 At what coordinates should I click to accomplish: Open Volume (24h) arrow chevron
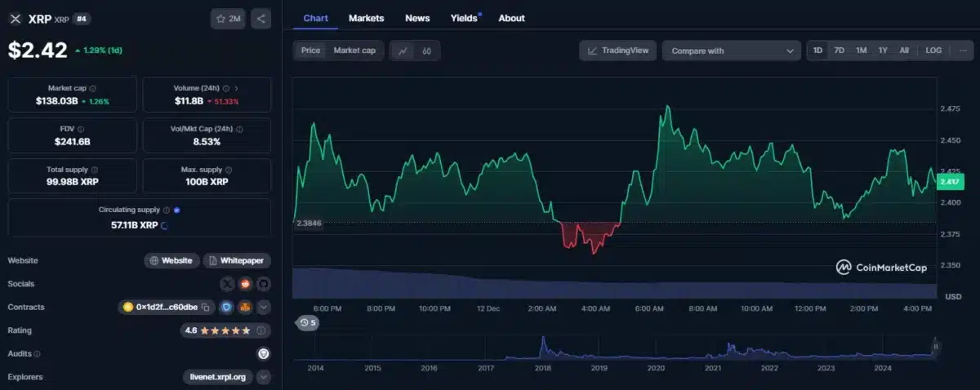237,88
